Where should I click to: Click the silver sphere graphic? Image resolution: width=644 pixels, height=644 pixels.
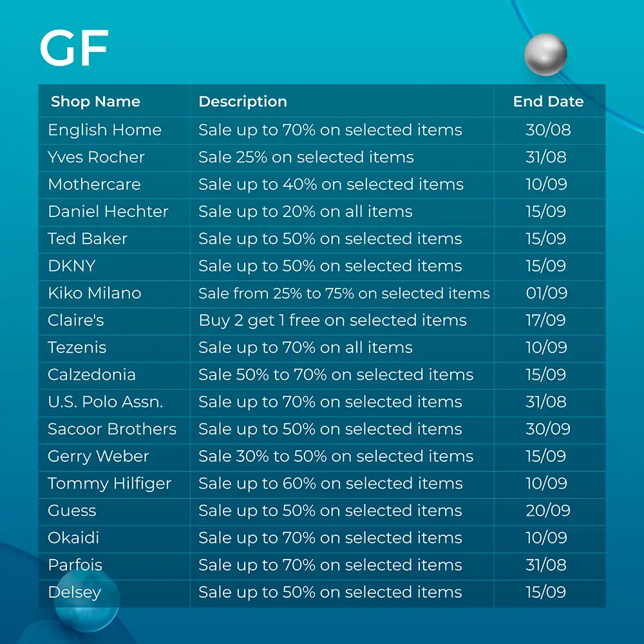pyautogui.click(x=545, y=55)
